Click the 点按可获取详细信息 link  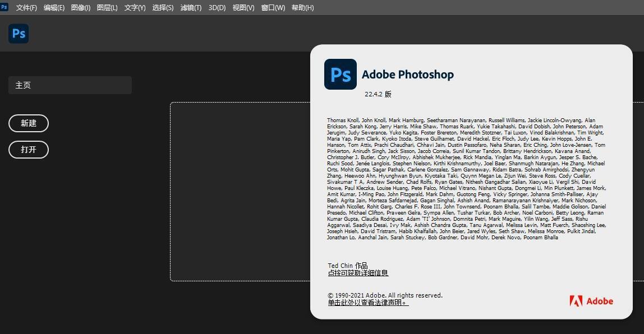(358, 273)
